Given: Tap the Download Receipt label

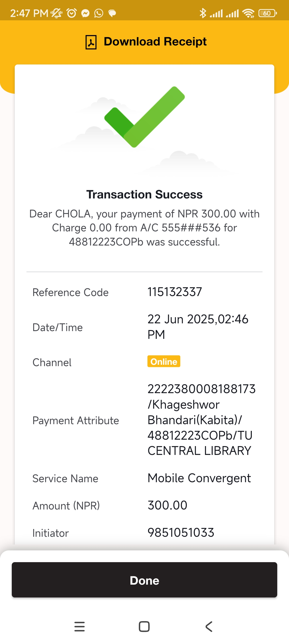Looking at the screenshot, I should pyautogui.click(x=155, y=42).
